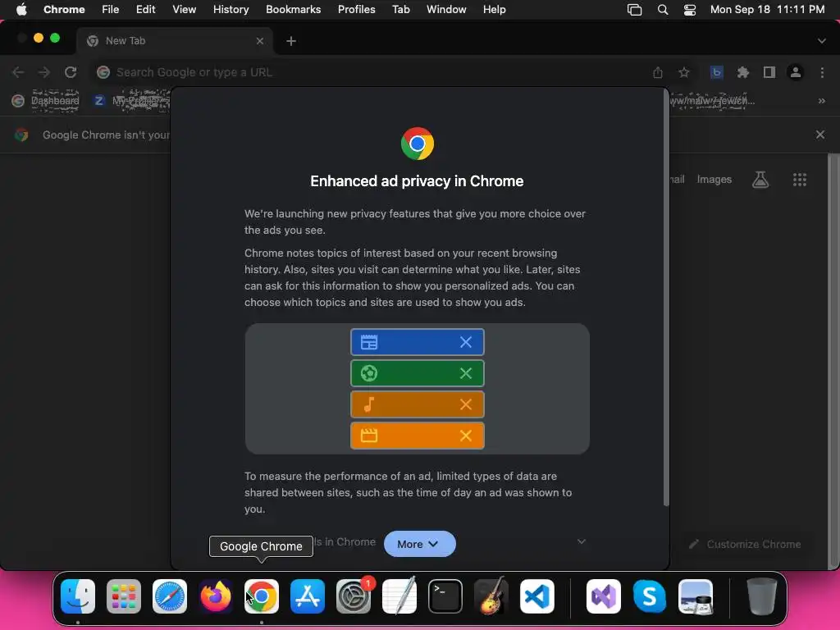
Task: Bookmark this tab with star icon
Action: 684,72
